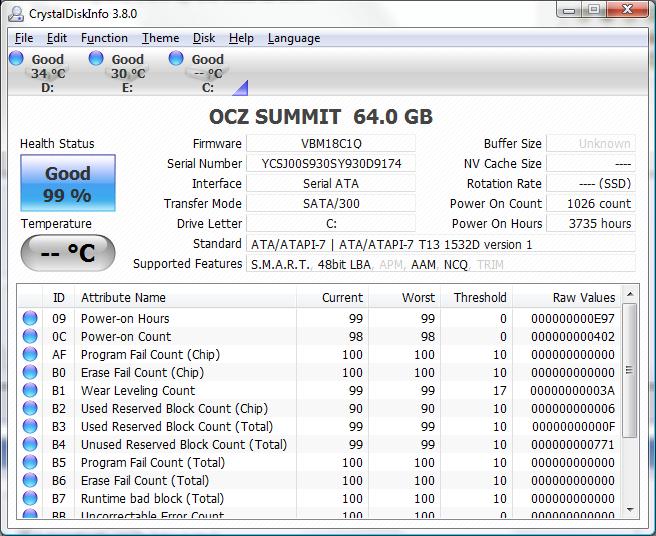
Task: Click S.M.A.R.T. in Supported Features
Action: [x=280, y=264]
